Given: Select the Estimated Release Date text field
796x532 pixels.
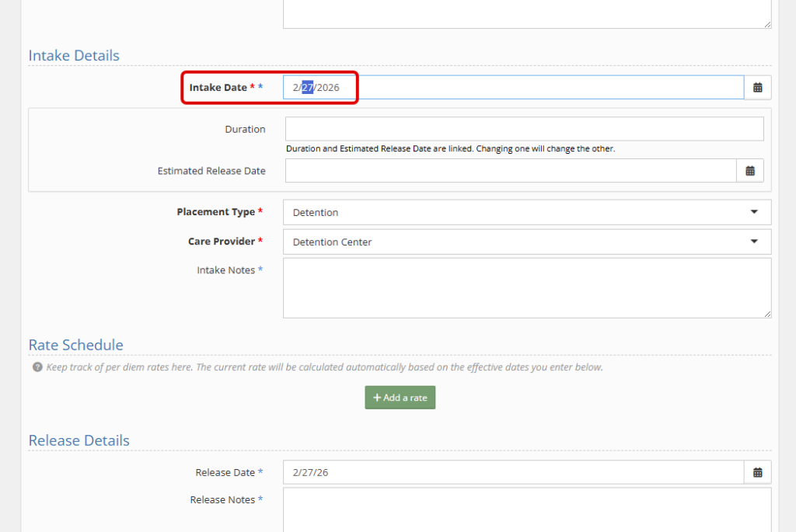Looking at the screenshot, I should point(510,171).
